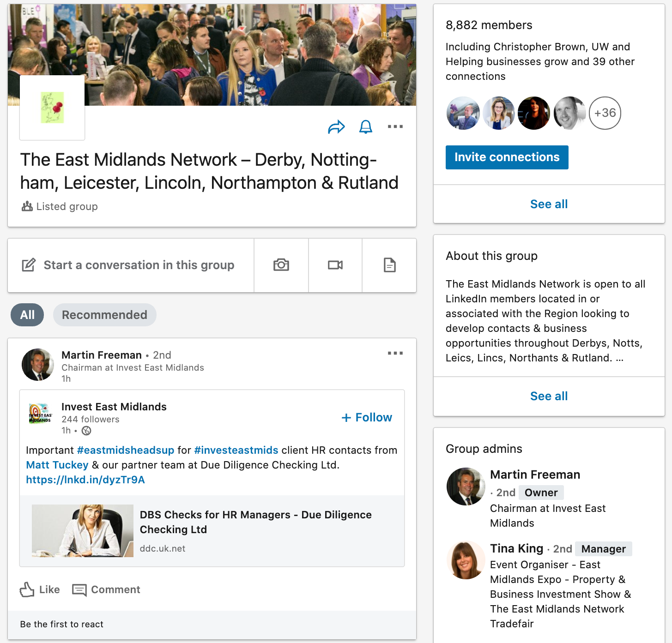Click Chairman at Invest East Midlands under post author
Image resolution: width=672 pixels, height=643 pixels.
(133, 367)
